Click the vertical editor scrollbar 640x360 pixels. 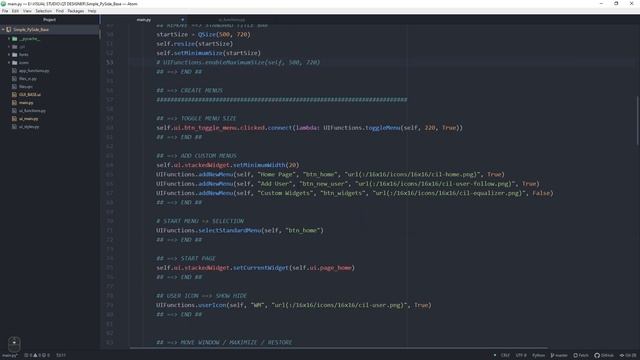(638, 120)
